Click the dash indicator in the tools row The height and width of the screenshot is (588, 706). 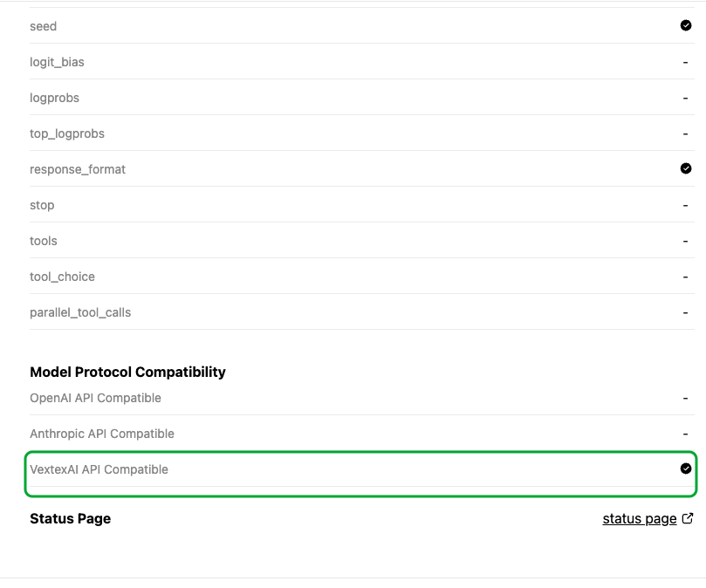pos(686,242)
